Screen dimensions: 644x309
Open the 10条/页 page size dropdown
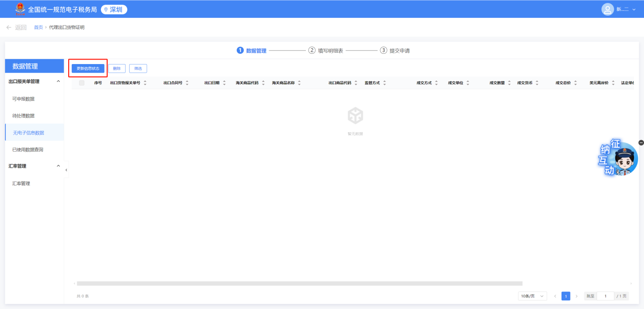[532, 296]
